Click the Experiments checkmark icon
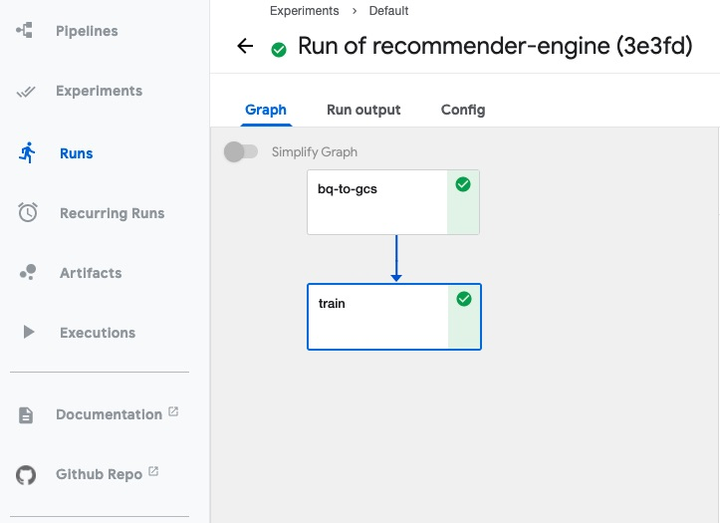This screenshot has height=523, width=720. [27, 92]
